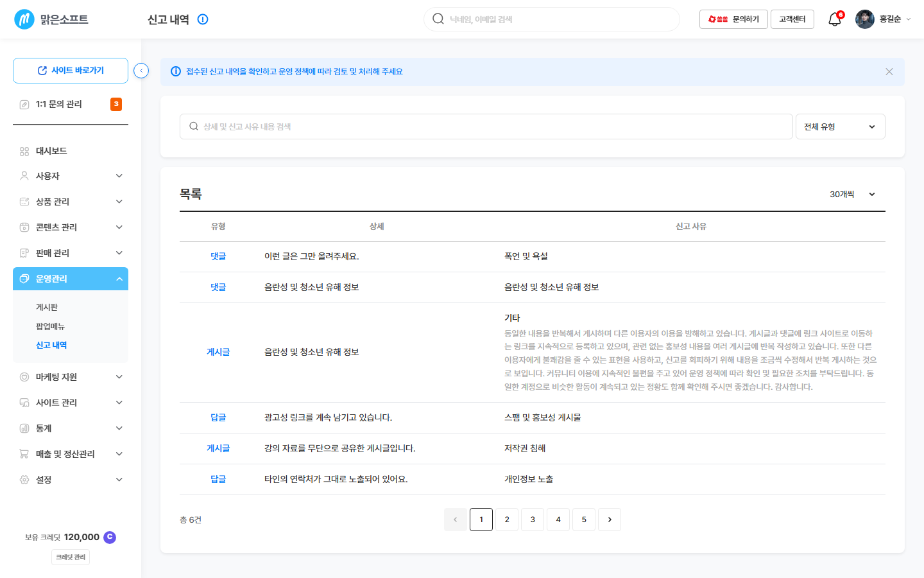Click the 운영관리 icon

coord(24,279)
